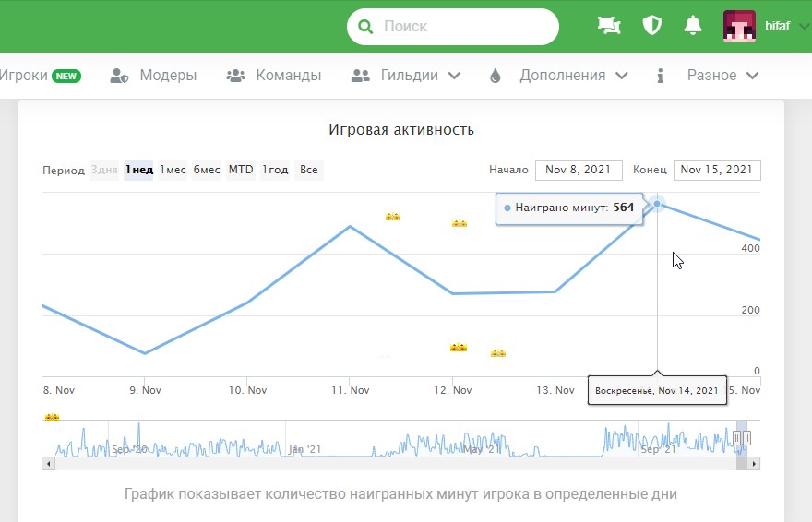Screen dimensions: 812x522
Task: Click the bifaf user avatar
Action: click(739, 27)
